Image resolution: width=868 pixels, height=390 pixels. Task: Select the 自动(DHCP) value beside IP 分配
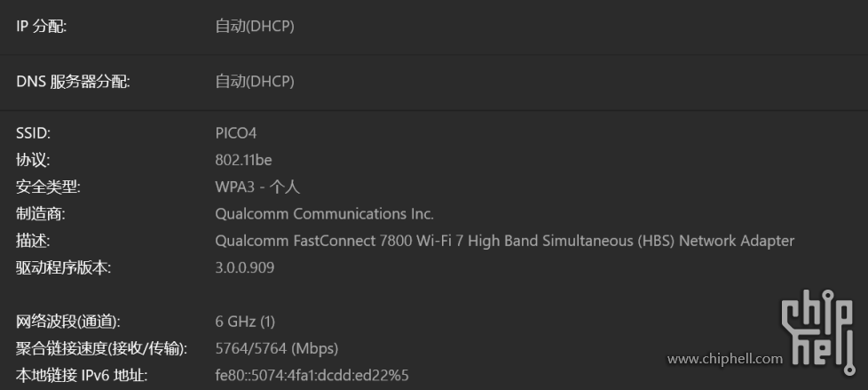(254, 26)
